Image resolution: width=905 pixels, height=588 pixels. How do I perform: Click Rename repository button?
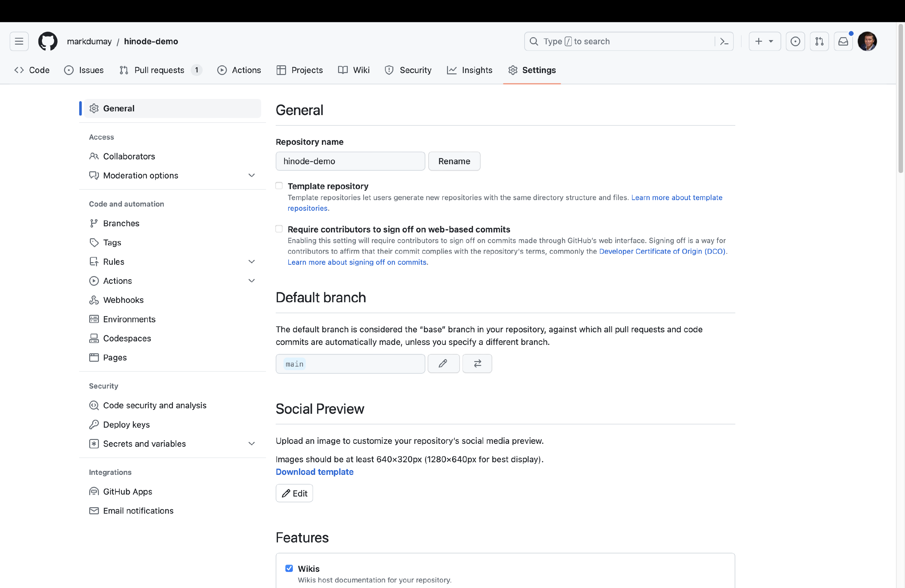[x=454, y=161]
